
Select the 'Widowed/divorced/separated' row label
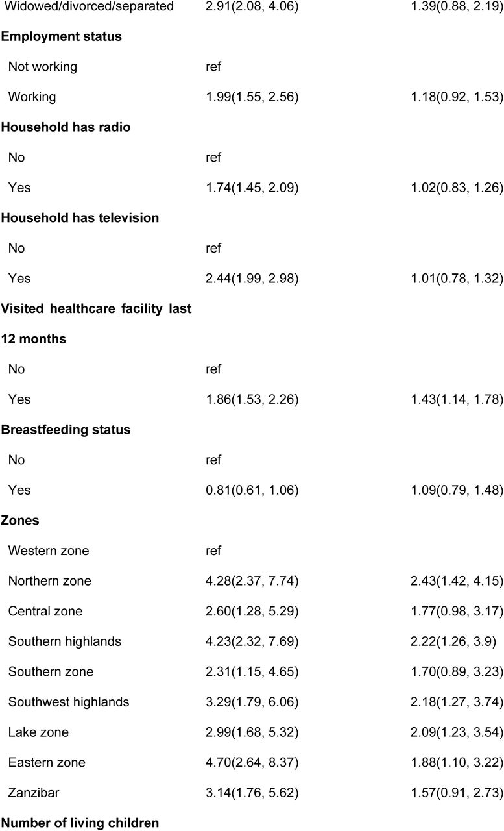[91, 6]
